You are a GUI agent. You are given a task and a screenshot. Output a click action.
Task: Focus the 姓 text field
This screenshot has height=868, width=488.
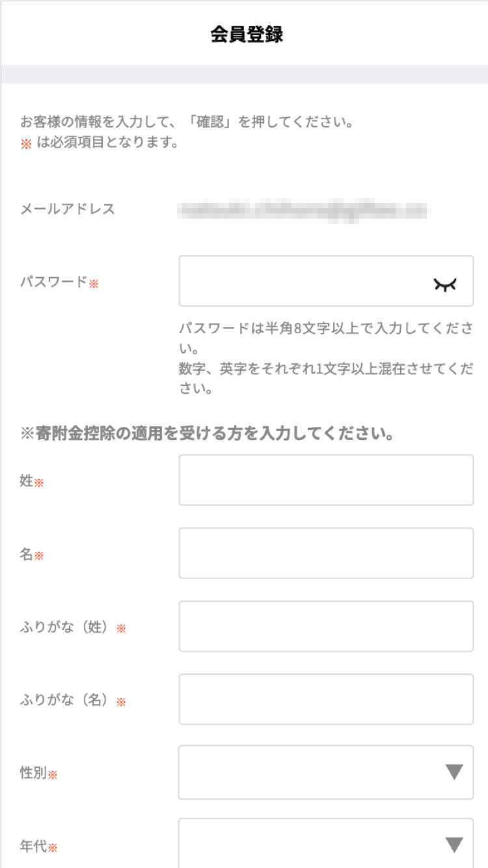(x=326, y=480)
